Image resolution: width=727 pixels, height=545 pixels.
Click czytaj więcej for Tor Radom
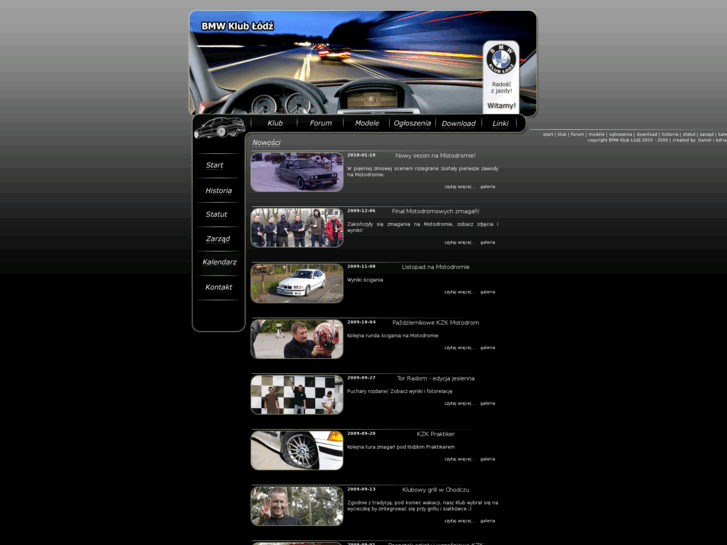point(459,404)
